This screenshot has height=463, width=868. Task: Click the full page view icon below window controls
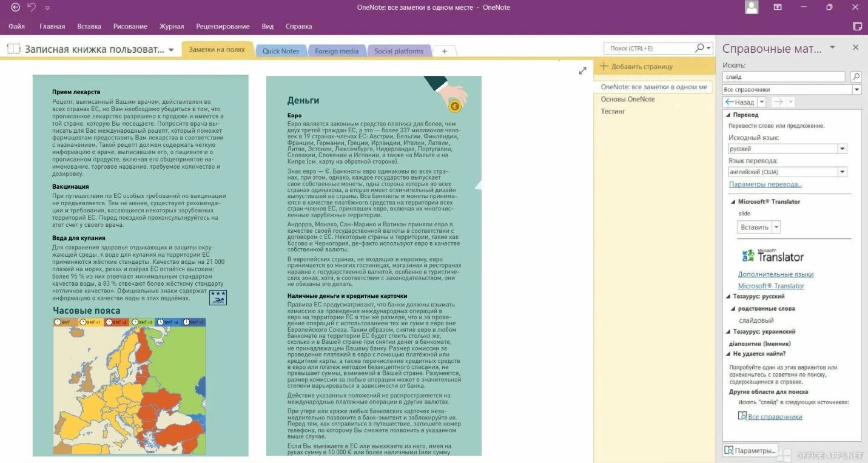coord(857,26)
